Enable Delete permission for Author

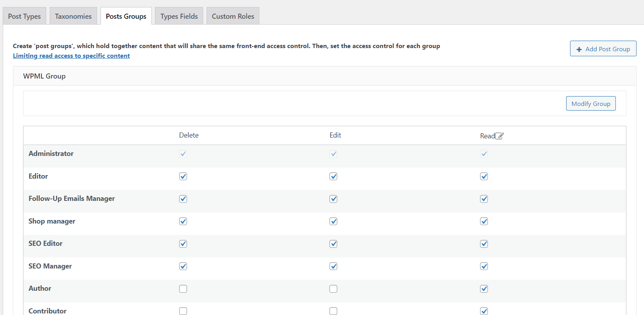coord(183,289)
